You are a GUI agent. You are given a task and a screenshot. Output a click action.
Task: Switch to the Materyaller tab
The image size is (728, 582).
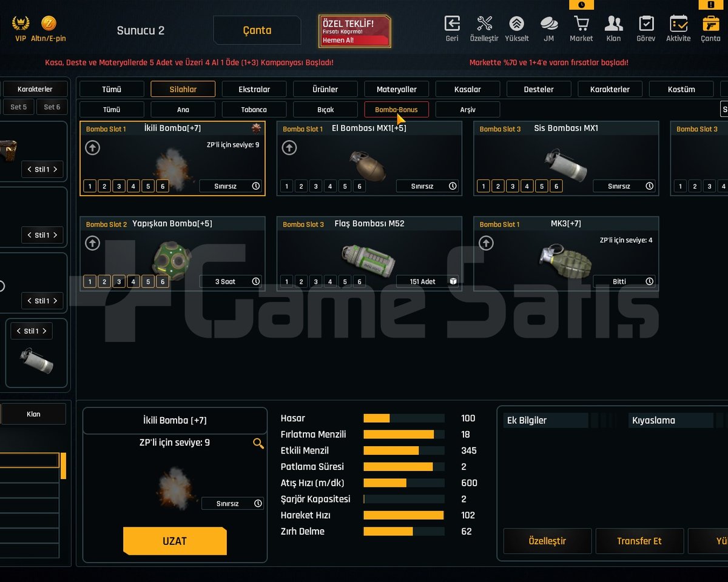click(397, 89)
